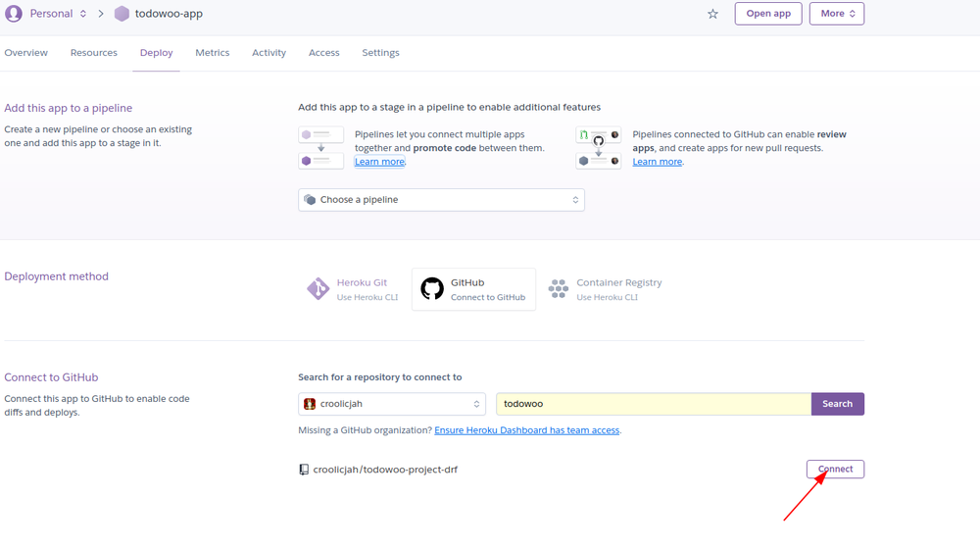Click the Heroku Git diamond icon
The width and height of the screenshot is (980, 548).
(x=318, y=288)
